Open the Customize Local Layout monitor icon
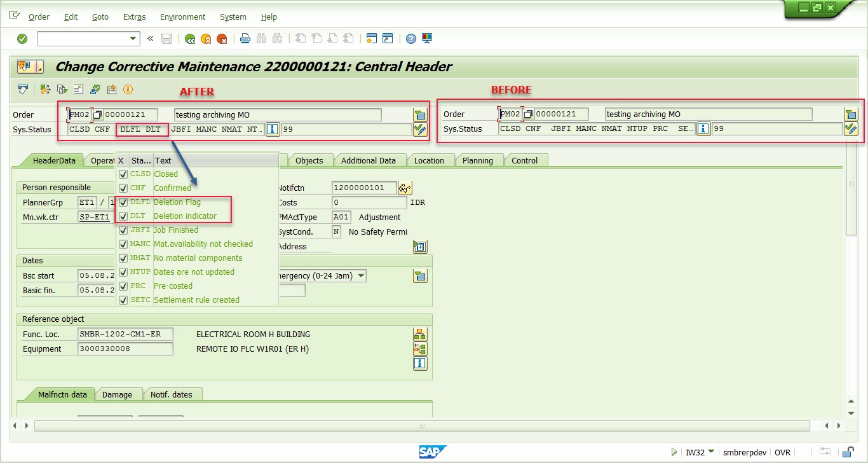The image size is (868, 463). [427, 39]
